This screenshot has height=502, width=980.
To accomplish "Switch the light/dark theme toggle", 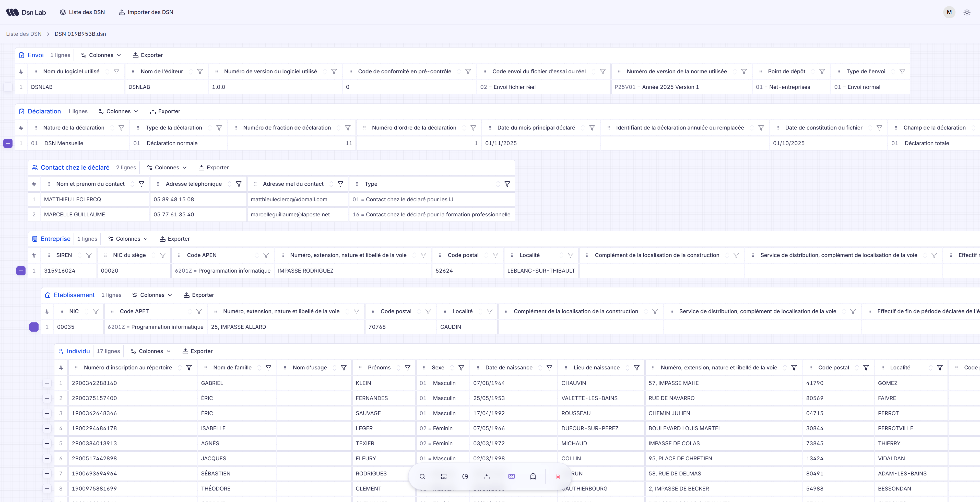I will coord(967,12).
